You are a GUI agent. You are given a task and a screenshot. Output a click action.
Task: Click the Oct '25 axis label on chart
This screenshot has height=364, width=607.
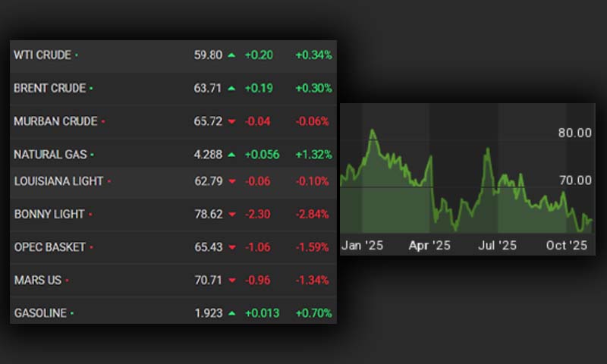[x=567, y=245]
